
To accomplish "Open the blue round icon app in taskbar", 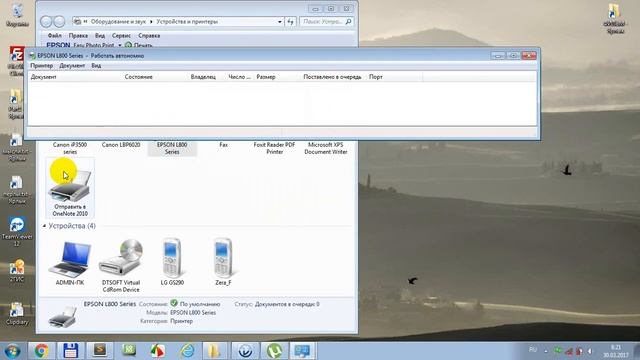I will [245, 351].
